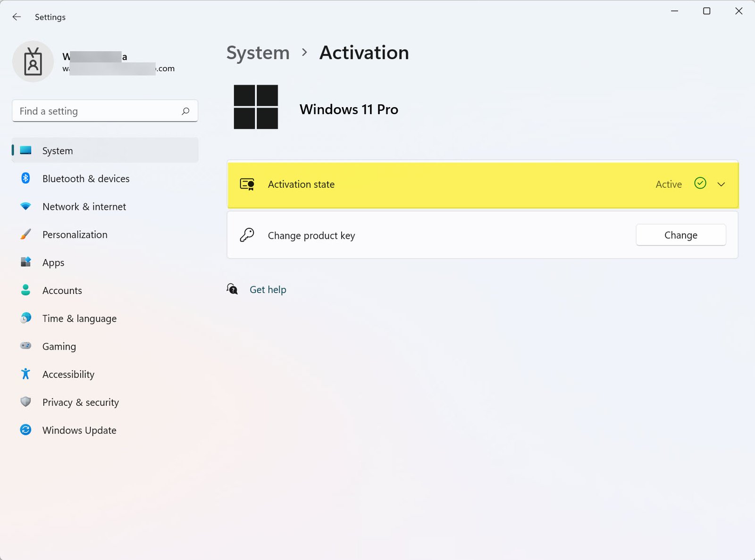This screenshot has height=560, width=755.
Task: Click the Activation state label text
Action: pyautogui.click(x=301, y=184)
